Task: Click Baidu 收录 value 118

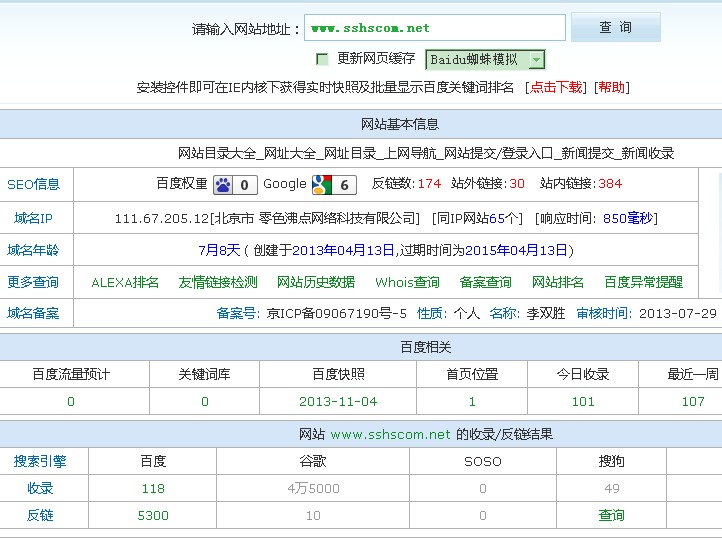Action: pyautogui.click(x=153, y=488)
